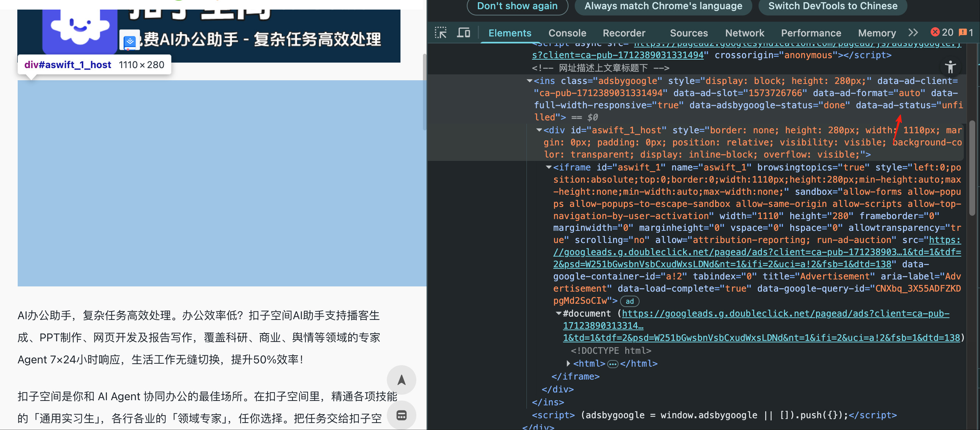
Task: Collapse the ins adsbygoogle element node
Action: point(529,81)
